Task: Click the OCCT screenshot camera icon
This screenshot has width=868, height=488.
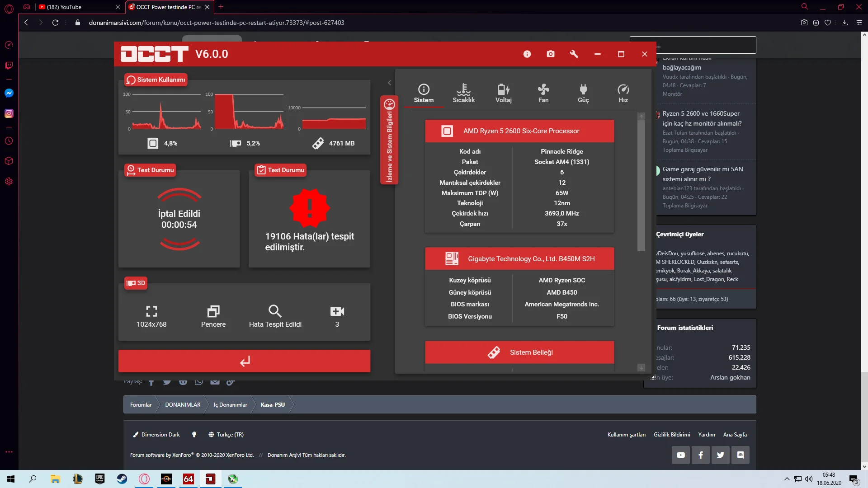Action: pyautogui.click(x=550, y=54)
